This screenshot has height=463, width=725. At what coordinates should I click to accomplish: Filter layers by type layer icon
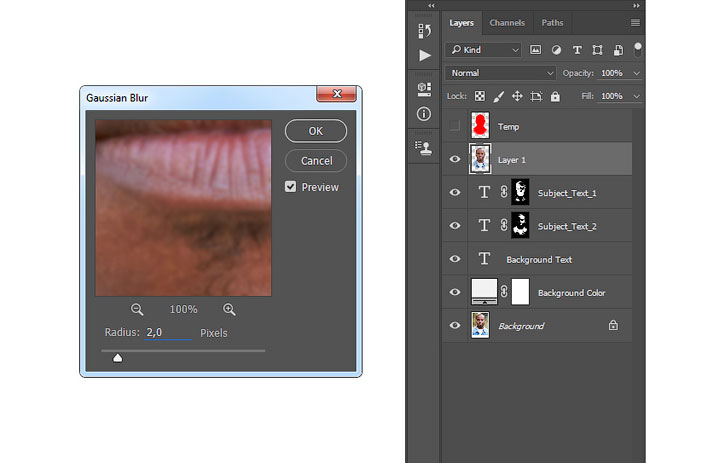[x=577, y=50]
